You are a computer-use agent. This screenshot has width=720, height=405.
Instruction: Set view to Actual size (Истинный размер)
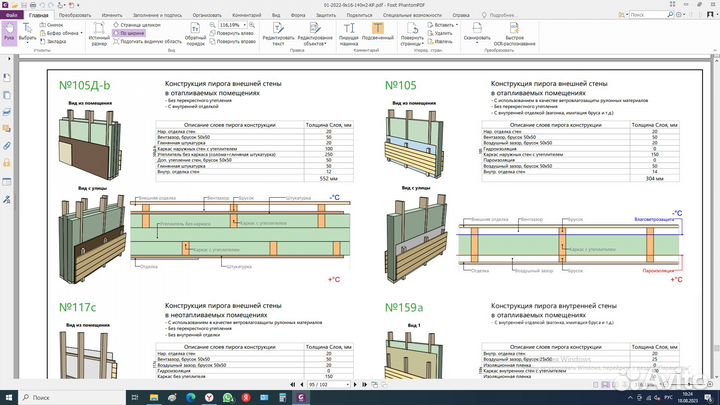[99, 34]
